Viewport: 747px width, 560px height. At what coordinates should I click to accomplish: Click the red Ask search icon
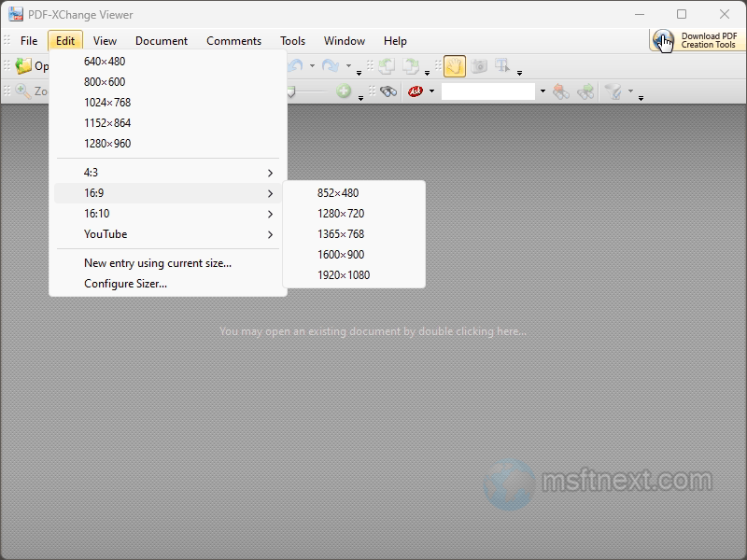[416, 91]
